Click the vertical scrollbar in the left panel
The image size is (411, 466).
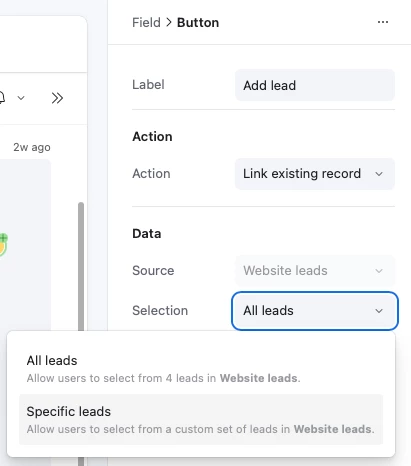click(81, 267)
